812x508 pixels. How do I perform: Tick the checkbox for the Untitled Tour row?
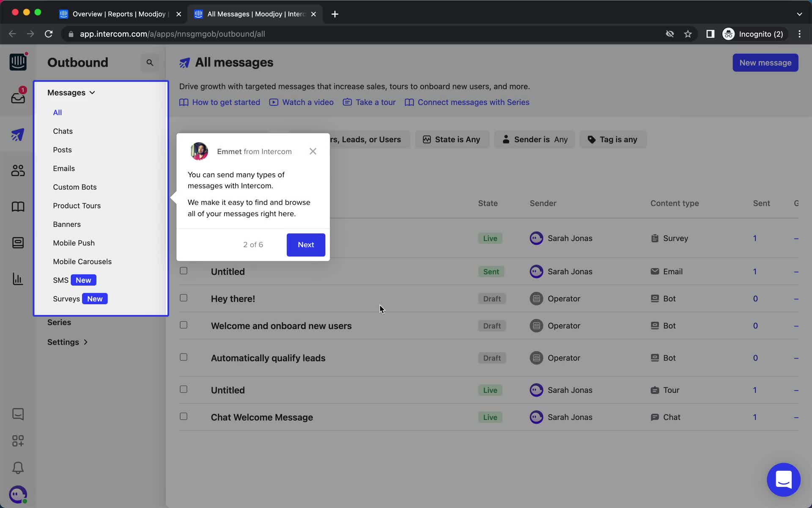click(x=184, y=389)
